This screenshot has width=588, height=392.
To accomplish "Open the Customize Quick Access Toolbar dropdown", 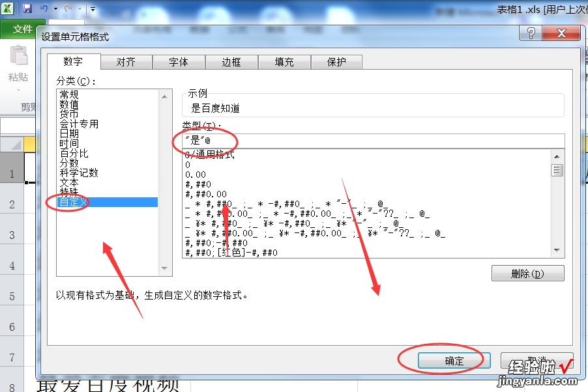I will click(x=93, y=8).
